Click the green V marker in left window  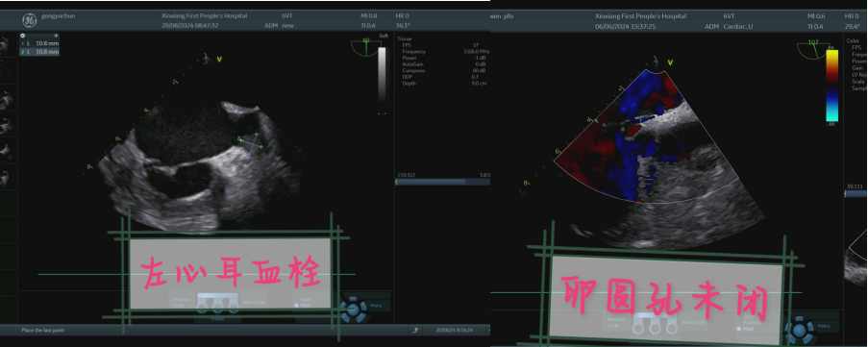coord(219,60)
